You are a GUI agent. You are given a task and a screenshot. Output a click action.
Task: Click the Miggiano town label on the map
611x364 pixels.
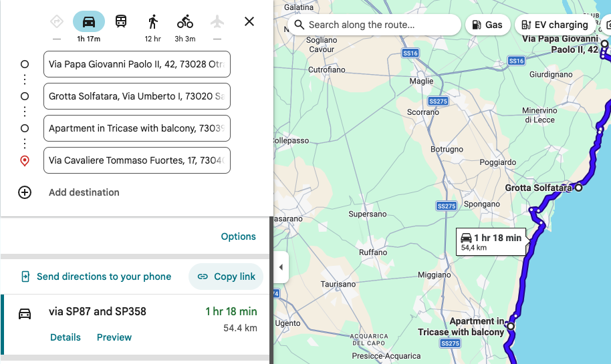[x=434, y=275]
